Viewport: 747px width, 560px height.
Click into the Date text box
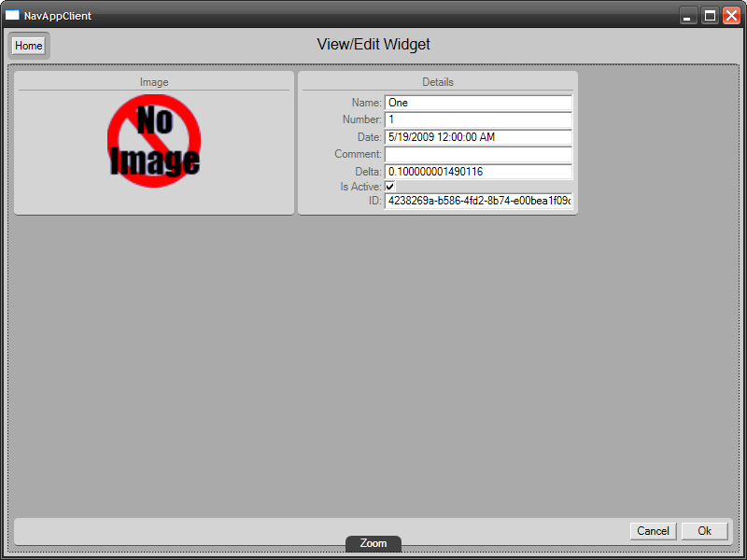(478, 137)
